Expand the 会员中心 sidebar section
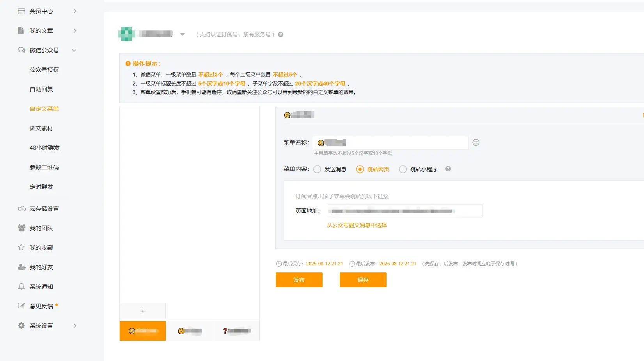Viewport: 644px width, 361px height. (x=75, y=11)
